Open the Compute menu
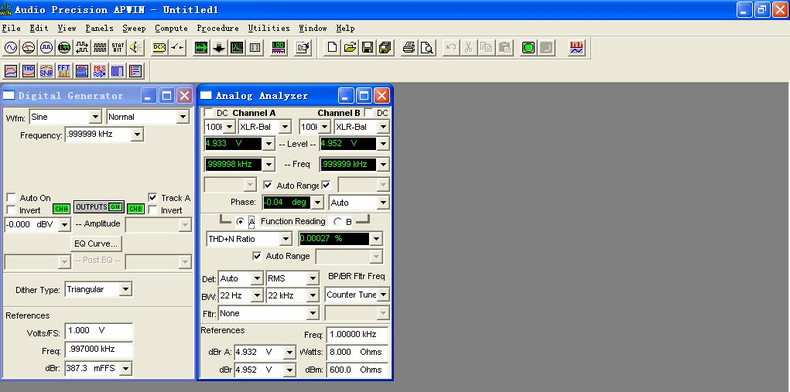Screen dimensions: 790x392 pos(171,28)
